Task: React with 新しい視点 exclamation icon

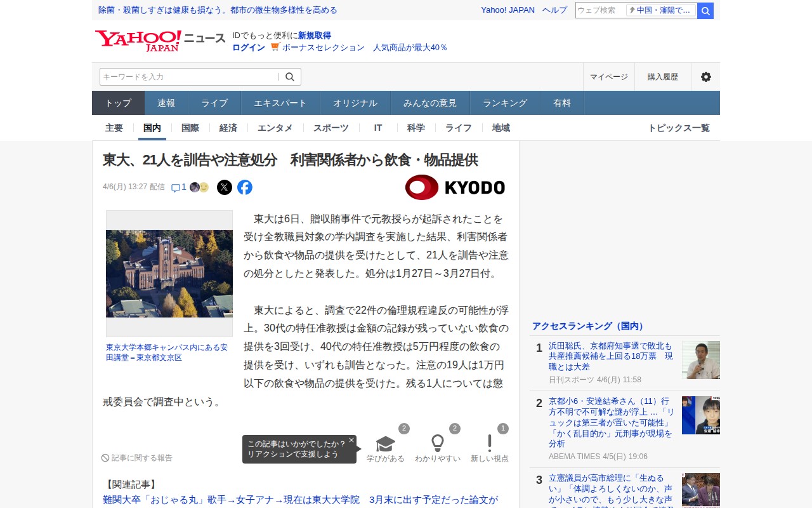Action: (490, 443)
